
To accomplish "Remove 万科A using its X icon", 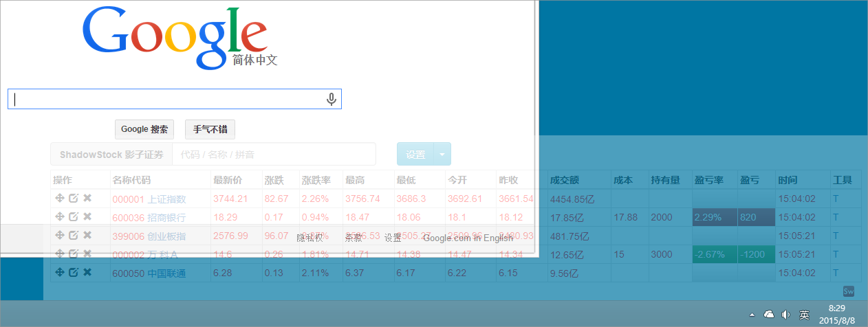I will point(87,254).
